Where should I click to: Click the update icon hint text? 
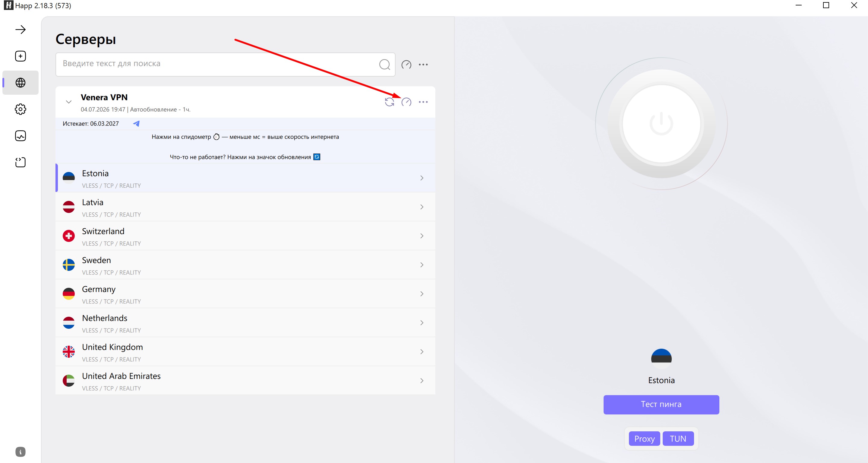pyautogui.click(x=245, y=157)
